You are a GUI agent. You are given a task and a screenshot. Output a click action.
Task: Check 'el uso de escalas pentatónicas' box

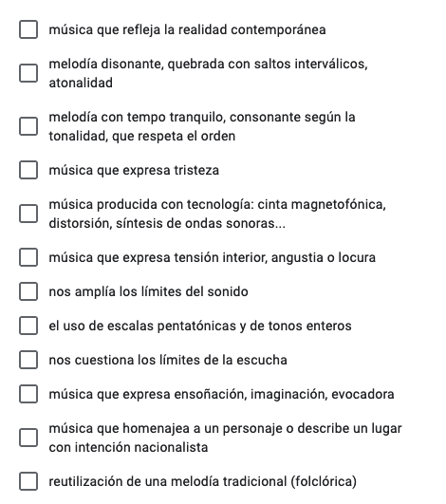[x=28, y=326]
